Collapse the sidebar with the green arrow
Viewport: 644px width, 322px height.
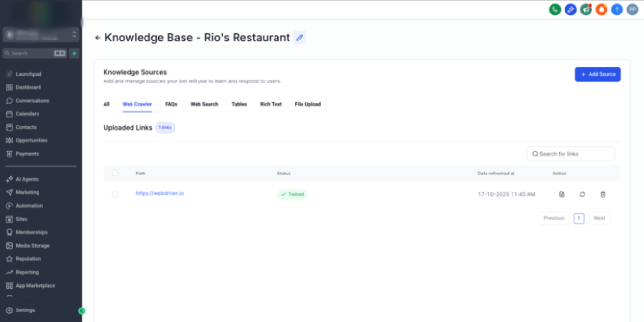pos(81,311)
